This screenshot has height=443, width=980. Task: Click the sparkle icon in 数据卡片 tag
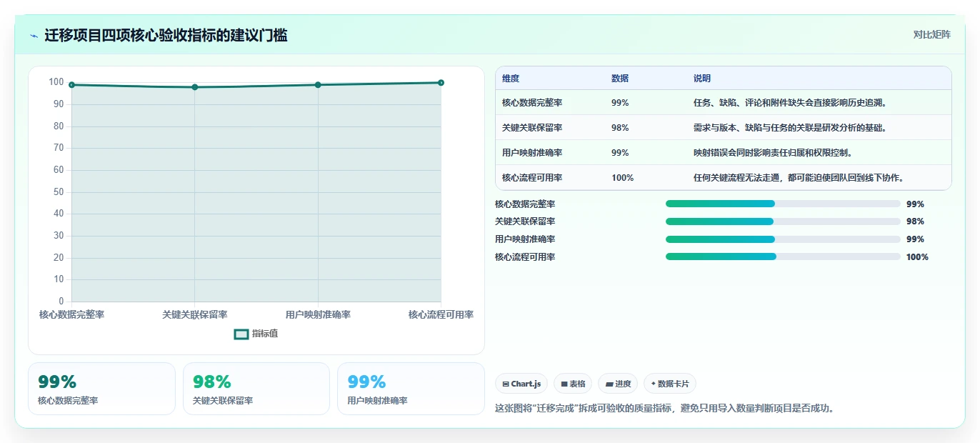(653, 384)
